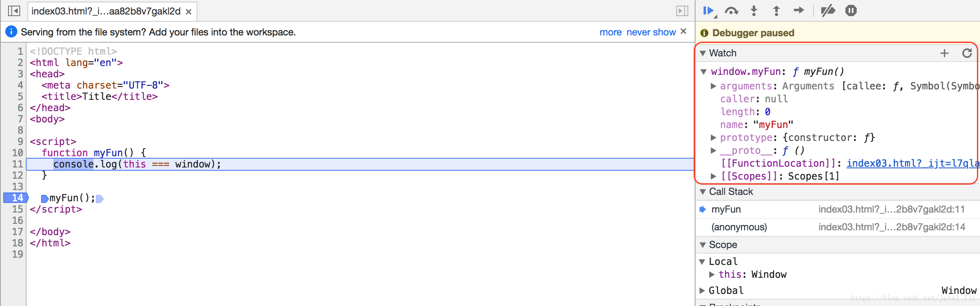Expand the arguments property
The image size is (980, 306).
click(x=713, y=86)
